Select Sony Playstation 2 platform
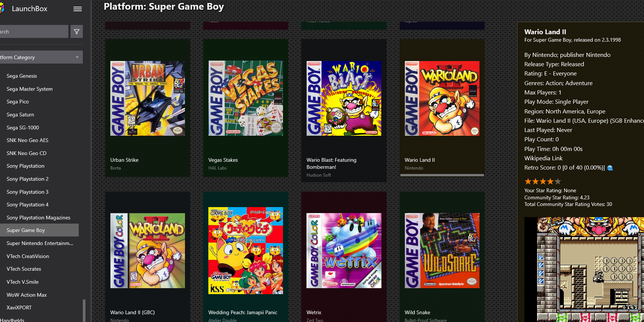This screenshot has height=322, width=644. pyautogui.click(x=27, y=179)
